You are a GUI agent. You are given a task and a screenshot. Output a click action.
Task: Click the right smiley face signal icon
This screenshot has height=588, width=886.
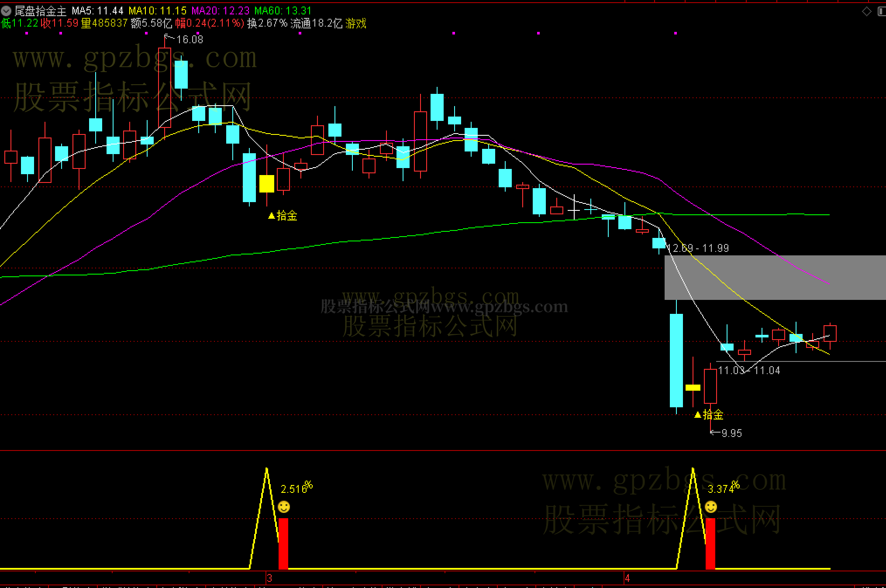pyautogui.click(x=711, y=507)
